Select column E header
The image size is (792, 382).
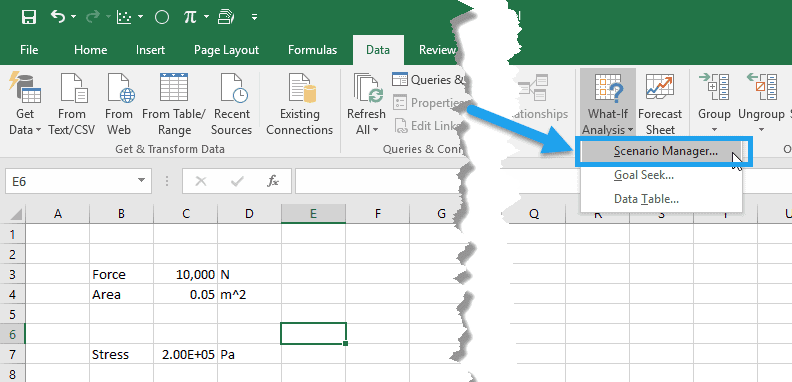click(313, 214)
